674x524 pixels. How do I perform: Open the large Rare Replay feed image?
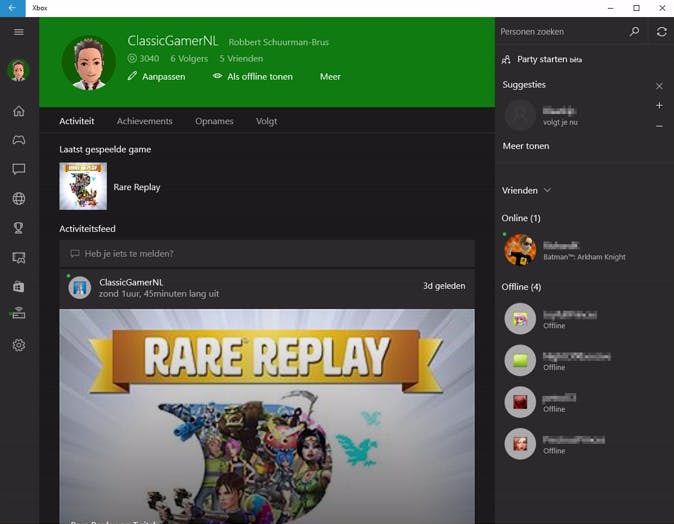(267, 416)
